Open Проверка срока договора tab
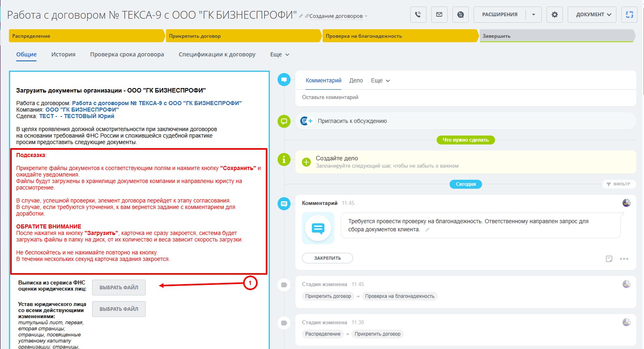Viewport: 644px width, 349px height. click(x=127, y=54)
